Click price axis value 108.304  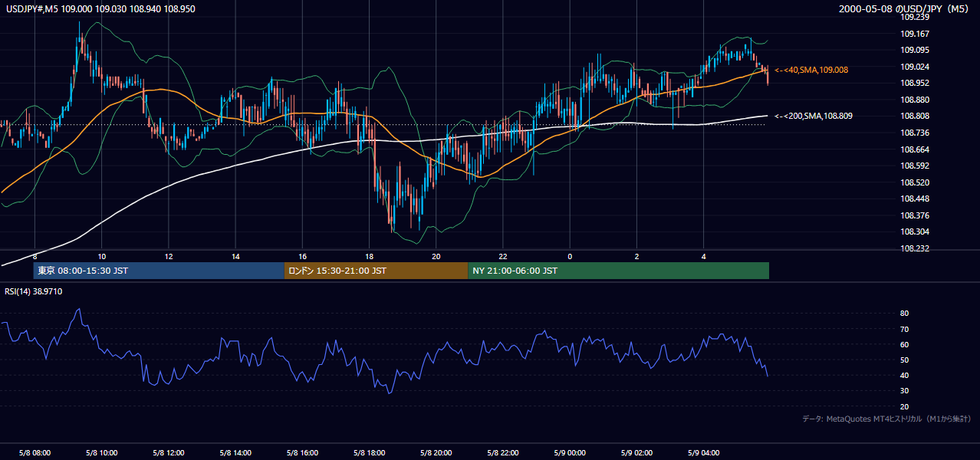click(x=914, y=232)
